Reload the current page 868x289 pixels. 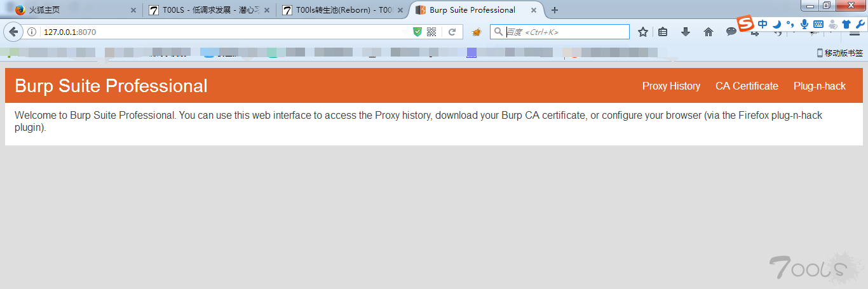[452, 32]
